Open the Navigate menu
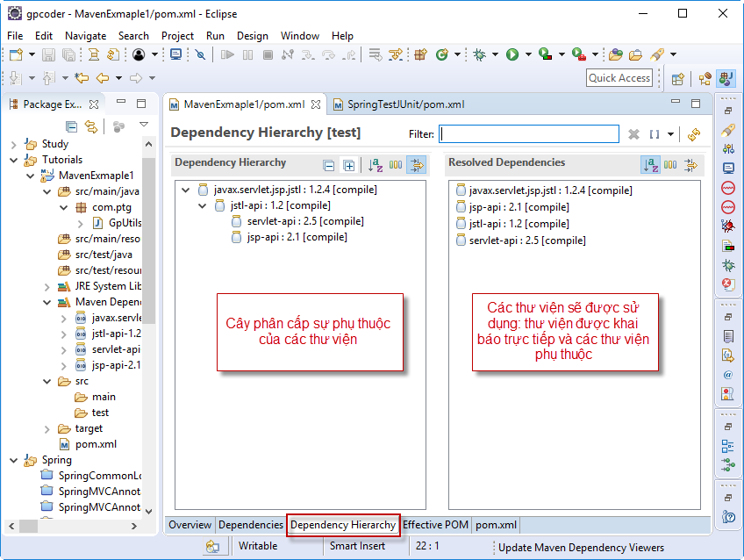744x560 pixels. click(85, 36)
